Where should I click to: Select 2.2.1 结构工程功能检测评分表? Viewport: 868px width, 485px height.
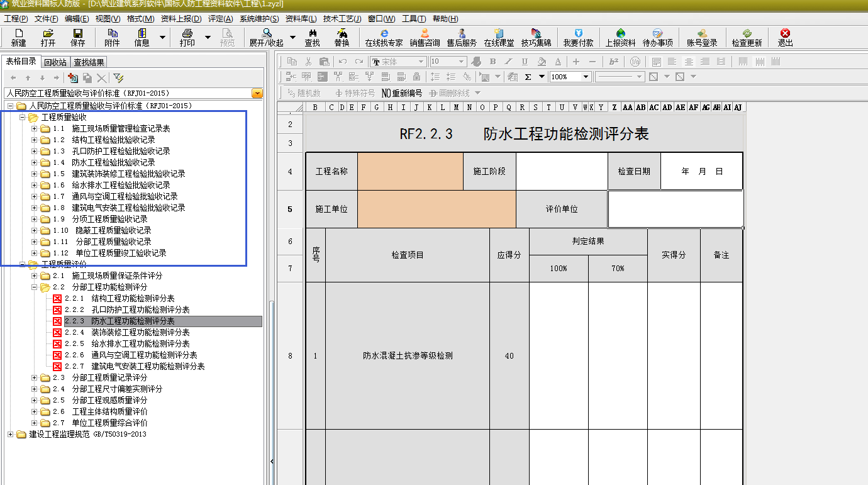(x=120, y=298)
